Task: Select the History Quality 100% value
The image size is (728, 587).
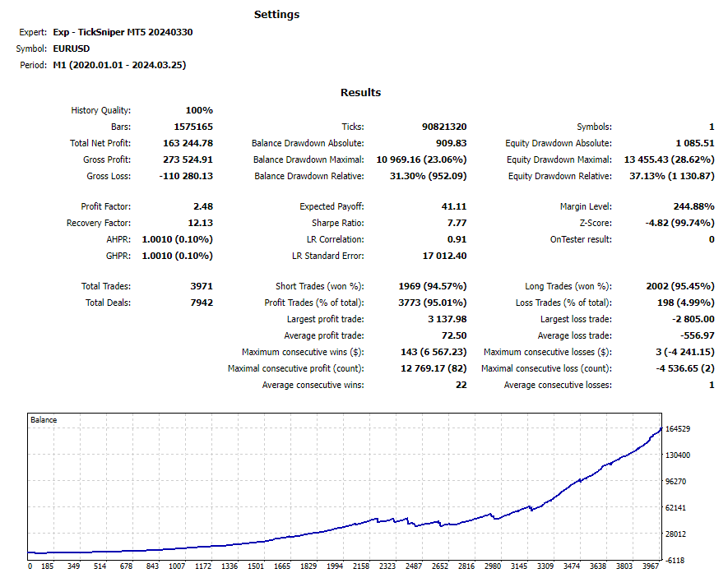Action: pyautogui.click(x=199, y=110)
